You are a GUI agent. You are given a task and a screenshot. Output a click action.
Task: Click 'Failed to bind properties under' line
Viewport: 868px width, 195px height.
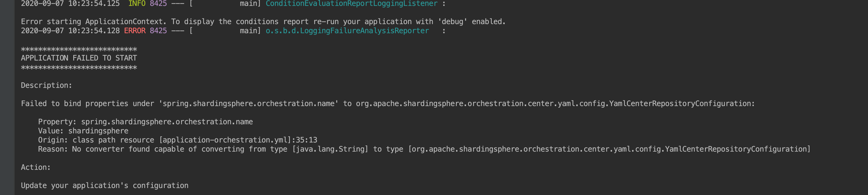coord(388,104)
